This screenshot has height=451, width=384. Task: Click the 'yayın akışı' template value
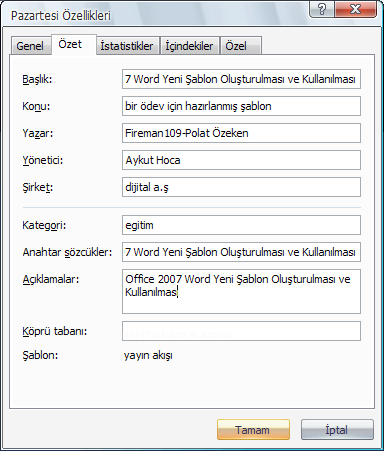pyautogui.click(x=148, y=355)
